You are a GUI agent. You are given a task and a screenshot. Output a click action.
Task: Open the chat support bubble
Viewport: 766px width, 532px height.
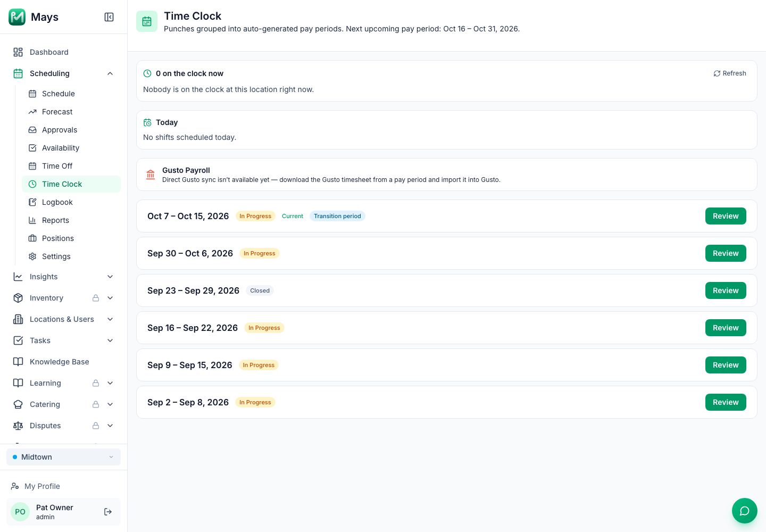tap(745, 511)
